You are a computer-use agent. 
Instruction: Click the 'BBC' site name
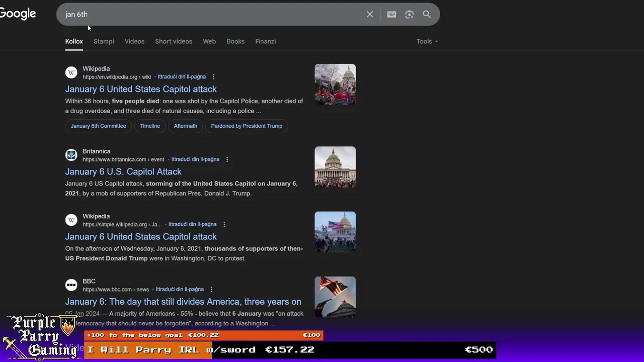[x=89, y=282]
